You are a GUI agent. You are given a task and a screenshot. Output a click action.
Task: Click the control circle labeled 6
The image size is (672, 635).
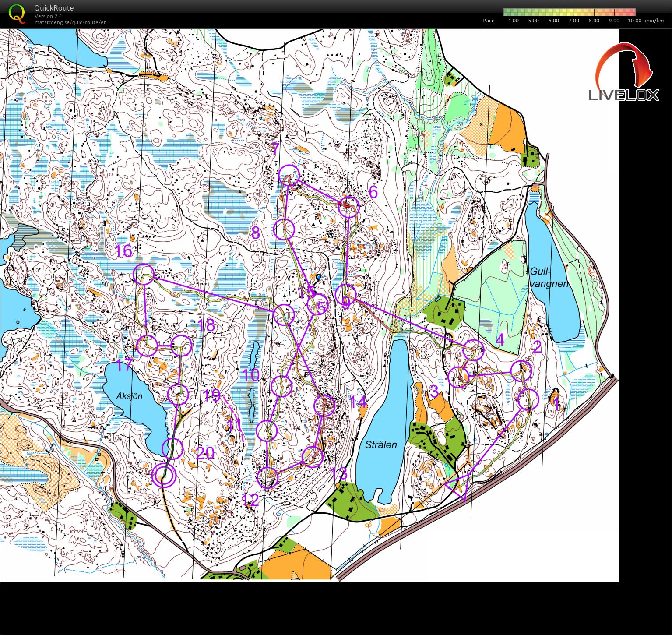(349, 207)
